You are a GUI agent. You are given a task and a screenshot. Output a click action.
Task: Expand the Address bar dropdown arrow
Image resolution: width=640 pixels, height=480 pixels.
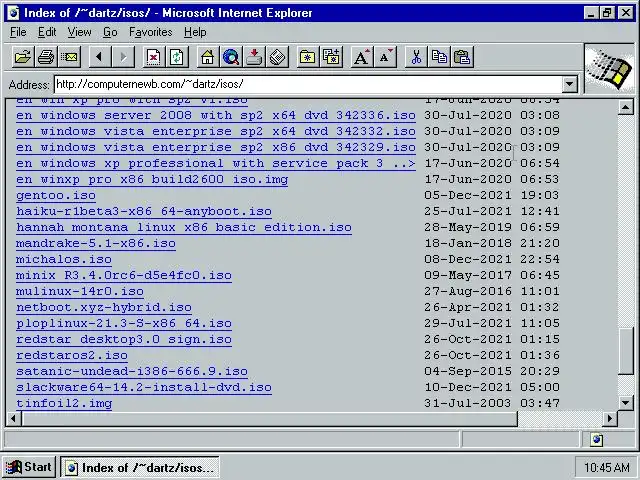coord(569,84)
